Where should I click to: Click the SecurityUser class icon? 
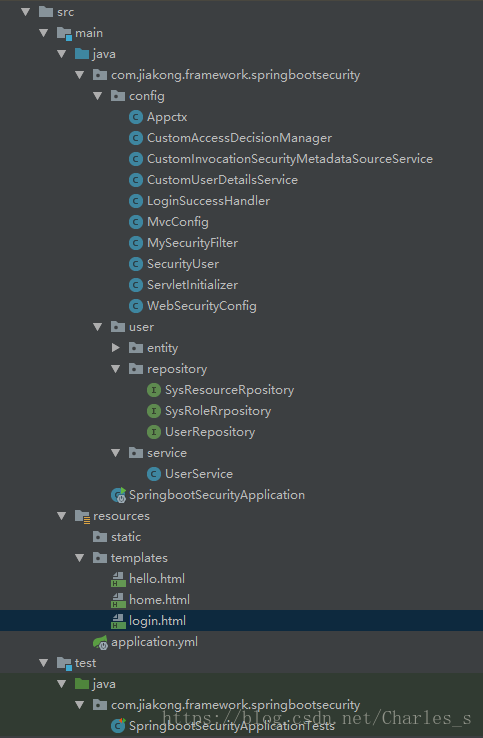point(136,264)
